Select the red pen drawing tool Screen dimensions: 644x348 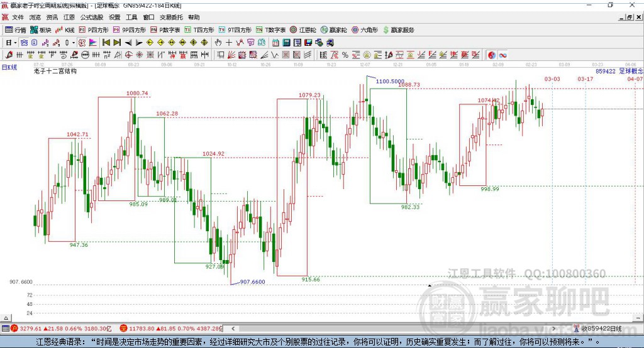click(x=9, y=55)
